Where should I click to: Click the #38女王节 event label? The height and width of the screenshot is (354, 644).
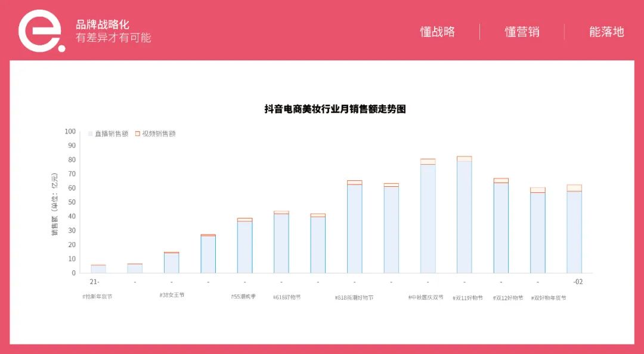point(172,295)
